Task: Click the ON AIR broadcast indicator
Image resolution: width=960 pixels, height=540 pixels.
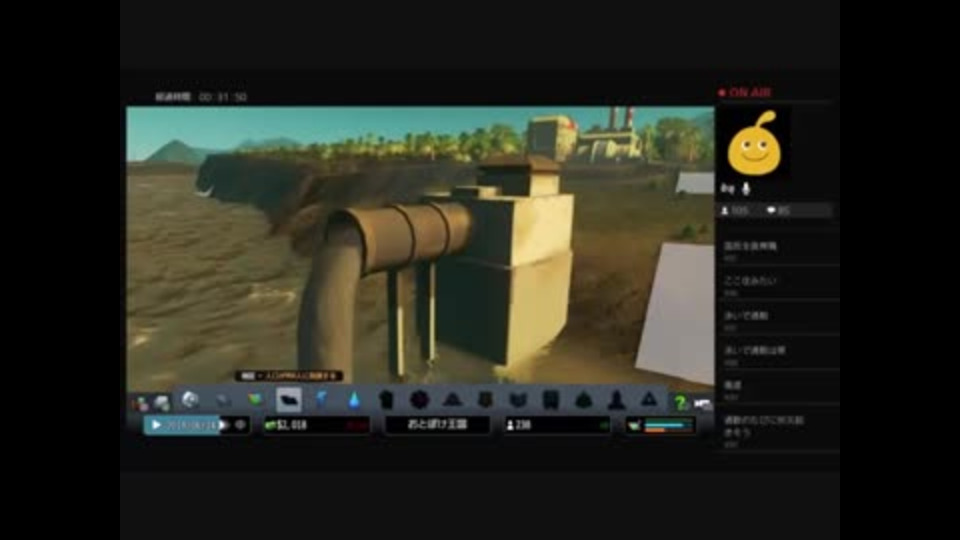Action: coord(744,92)
